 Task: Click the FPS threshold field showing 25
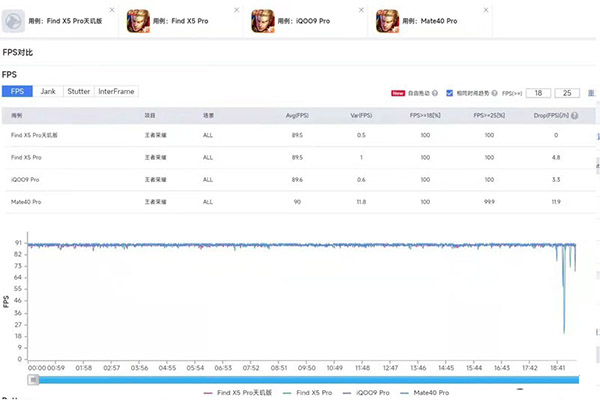click(x=568, y=92)
